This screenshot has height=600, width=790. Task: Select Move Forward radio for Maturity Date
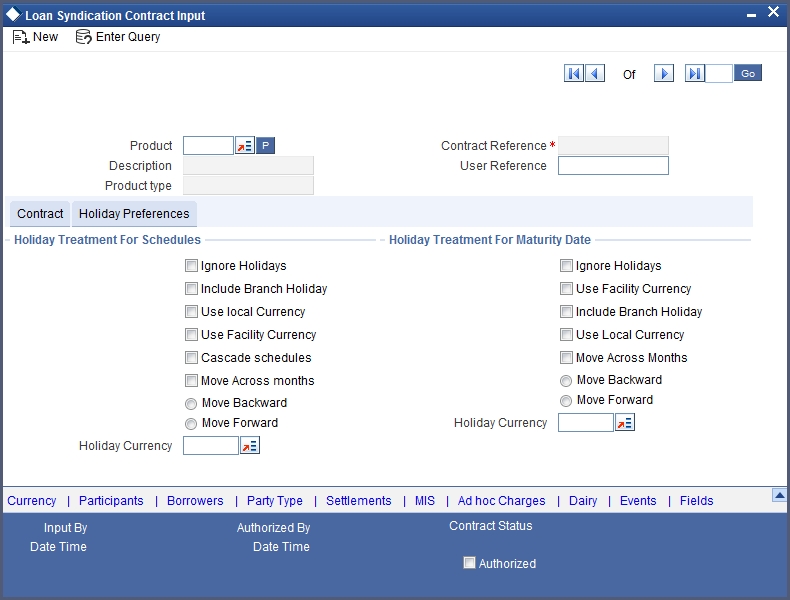(566, 401)
